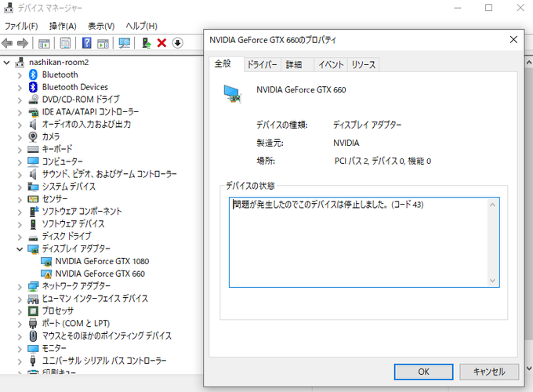Switch to the イベント tab
Screen dimensions: 533x392
331,64
